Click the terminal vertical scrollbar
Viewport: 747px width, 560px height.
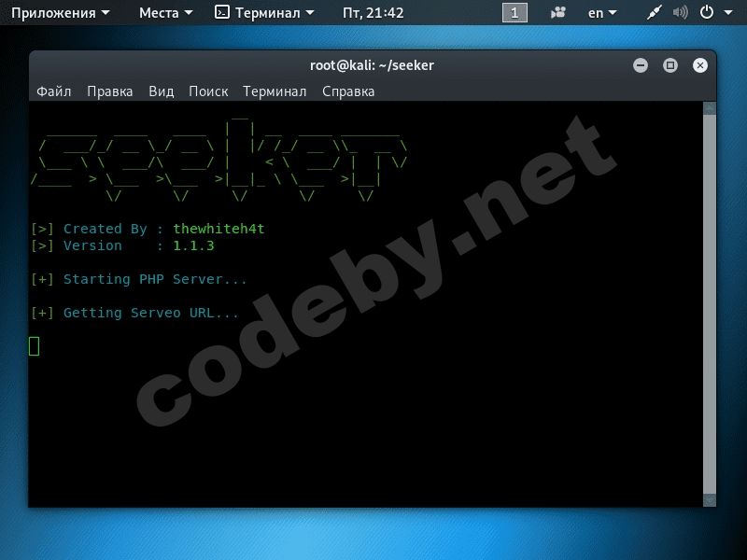coord(710,304)
